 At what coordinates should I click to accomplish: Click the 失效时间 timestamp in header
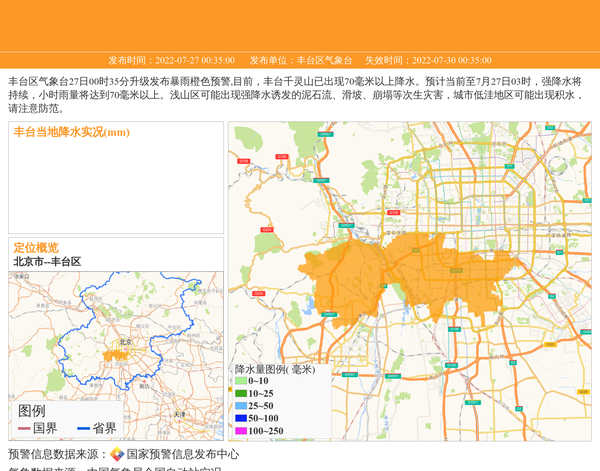427,60
